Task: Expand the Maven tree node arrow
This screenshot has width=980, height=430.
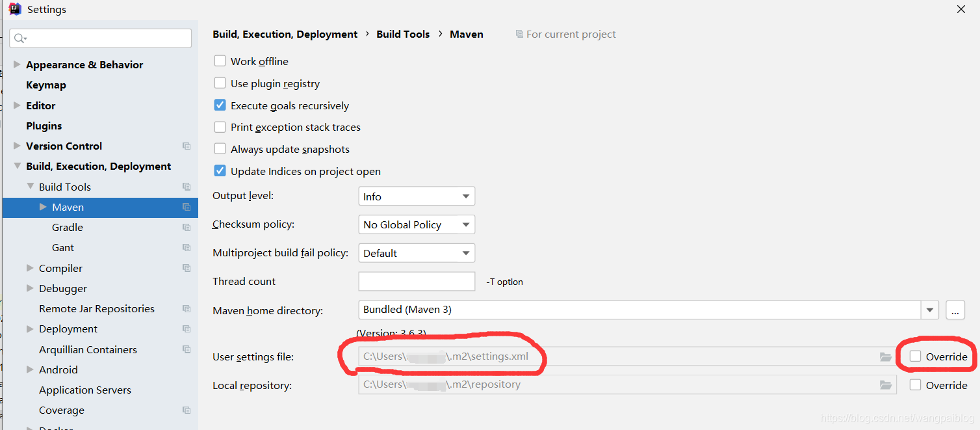Action: [x=43, y=207]
